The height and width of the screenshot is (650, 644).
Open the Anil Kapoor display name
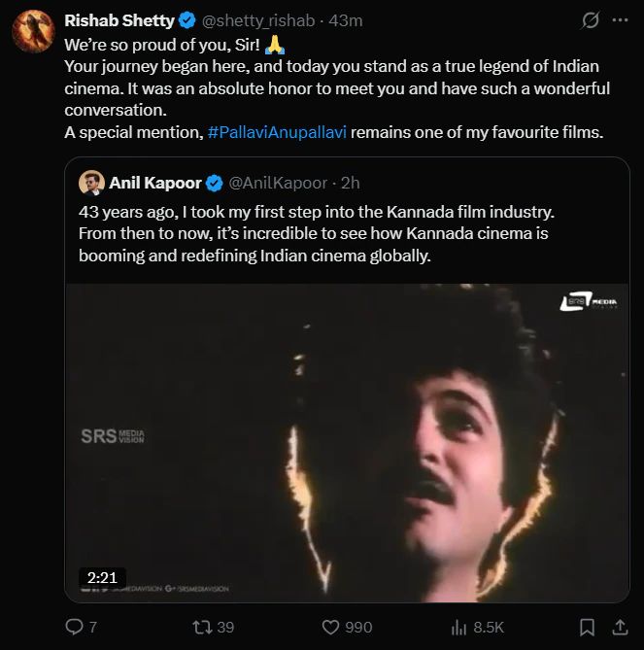pos(155,182)
